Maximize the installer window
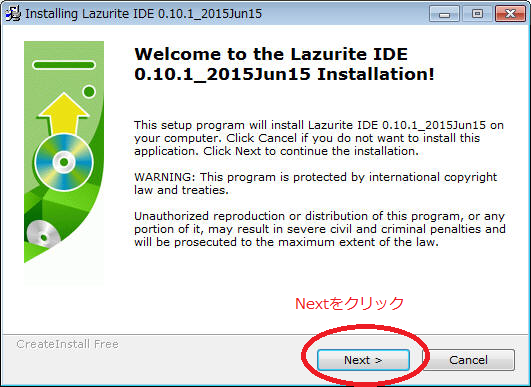The width and height of the screenshot is (531, 387). pyautogui.click(x=477, y=14)
